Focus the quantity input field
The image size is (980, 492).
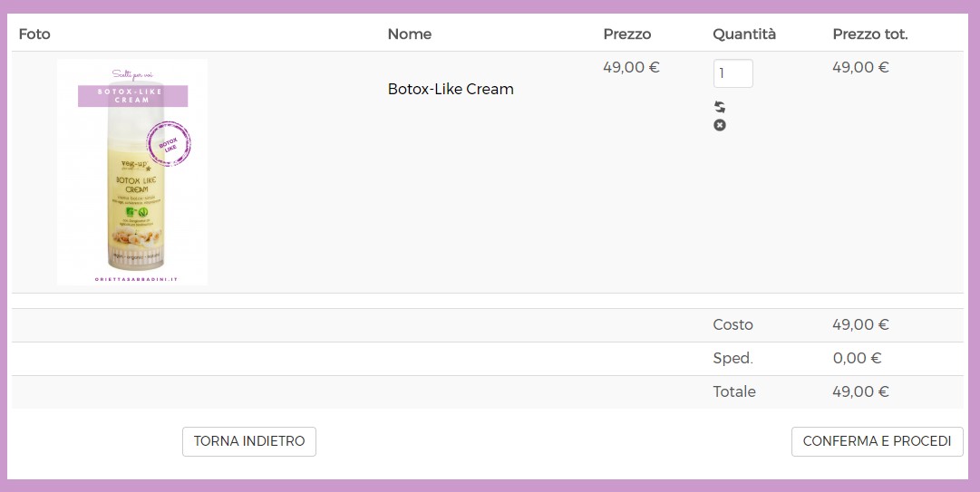(x=733, y=73)
